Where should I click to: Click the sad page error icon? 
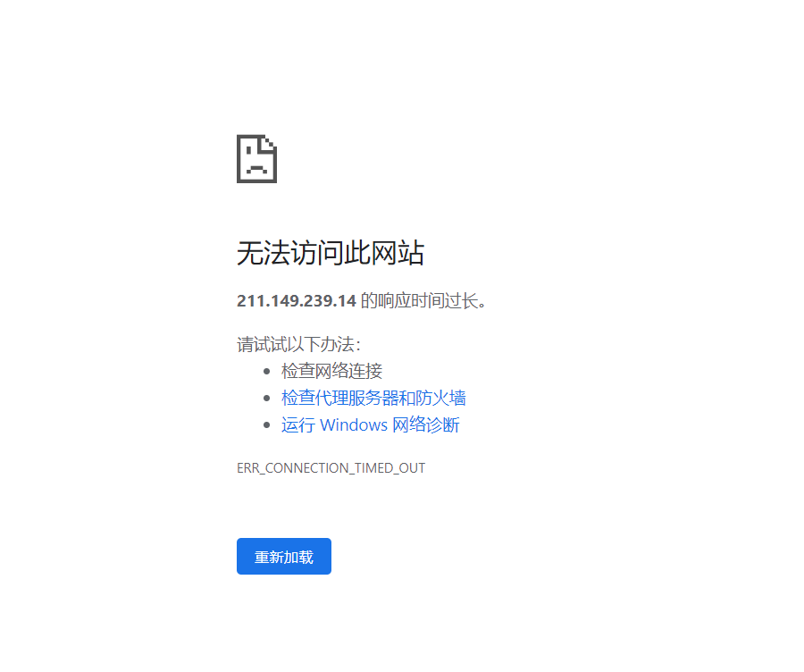point(257,158)
